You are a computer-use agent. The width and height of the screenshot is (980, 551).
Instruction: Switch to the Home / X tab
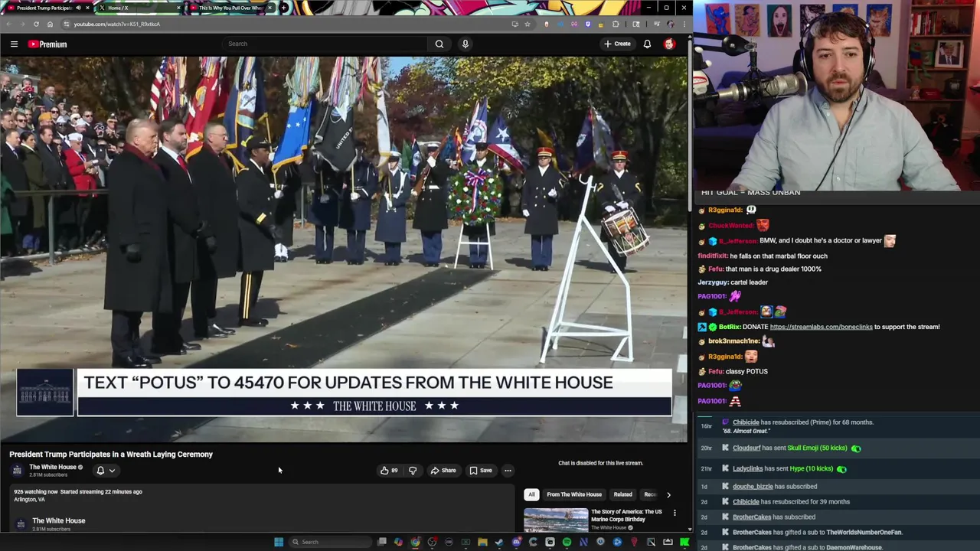[139, 8]
